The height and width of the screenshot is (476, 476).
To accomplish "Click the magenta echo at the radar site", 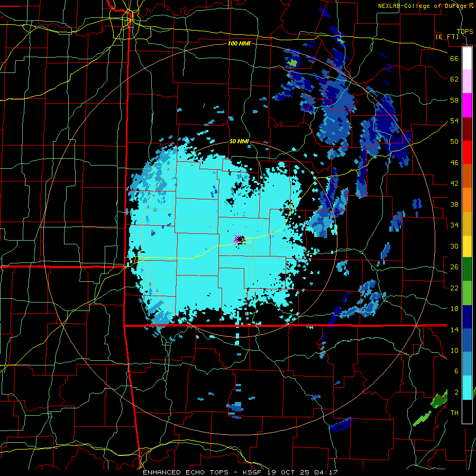I will click(236, 239).
